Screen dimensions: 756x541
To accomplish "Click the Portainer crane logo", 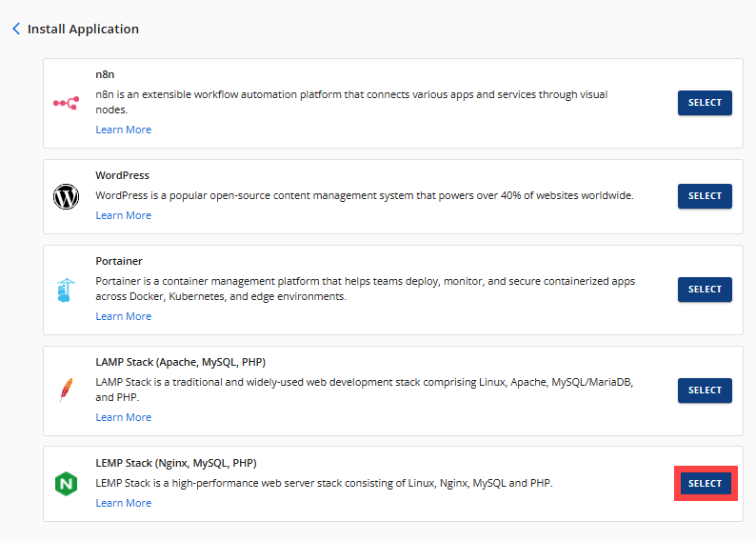I will tap(66, 290).
